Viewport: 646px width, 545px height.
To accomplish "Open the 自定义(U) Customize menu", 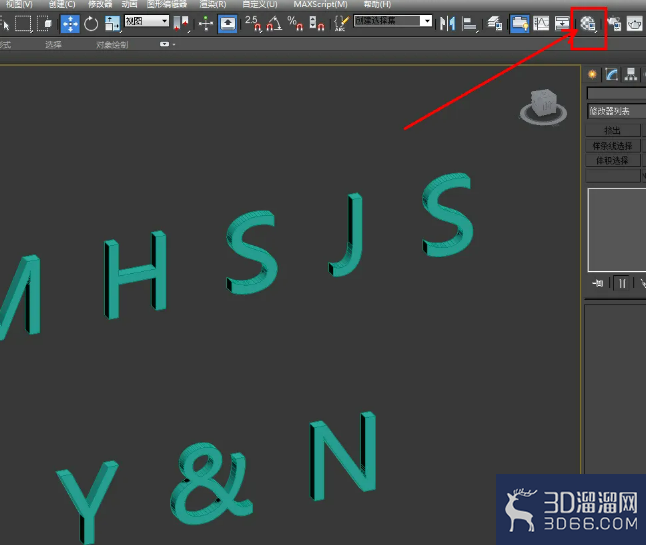I will pos(260,5).
